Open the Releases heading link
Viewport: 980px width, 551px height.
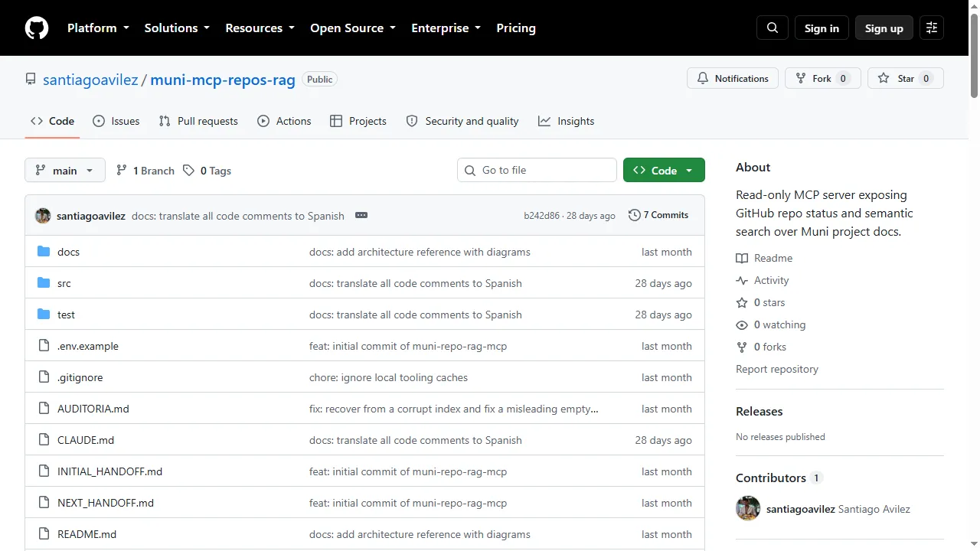tap(759, 411)
